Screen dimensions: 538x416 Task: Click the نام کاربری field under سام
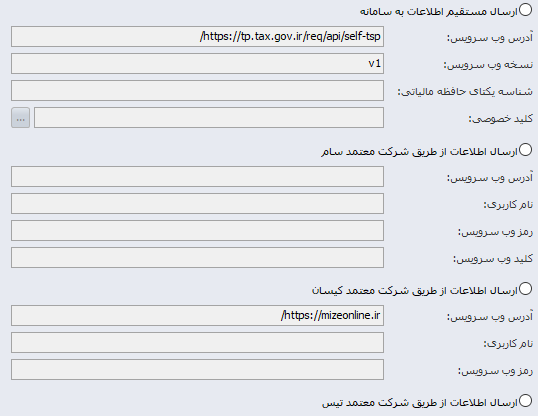(x=197, y=204)
